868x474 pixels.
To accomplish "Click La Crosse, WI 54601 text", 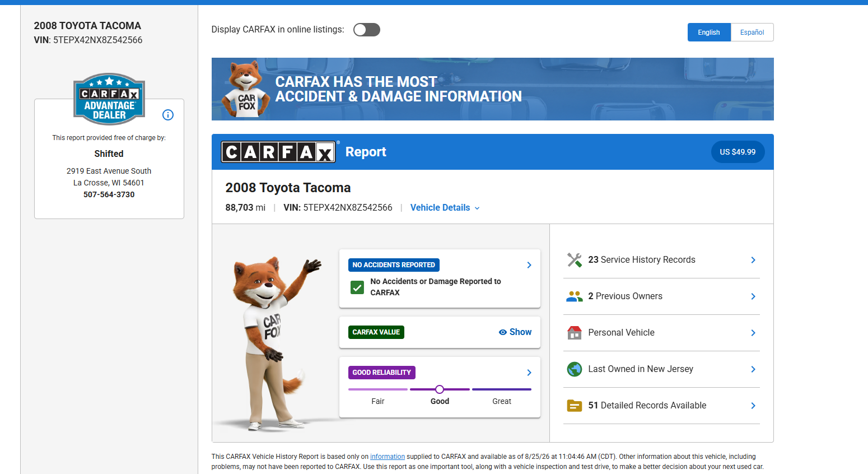I will click(109, 183).
